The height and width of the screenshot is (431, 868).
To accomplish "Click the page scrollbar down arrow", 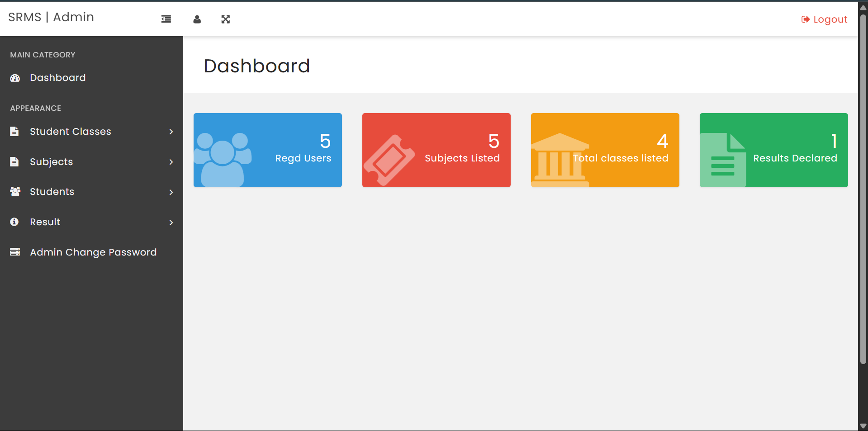I will [863, 426].
